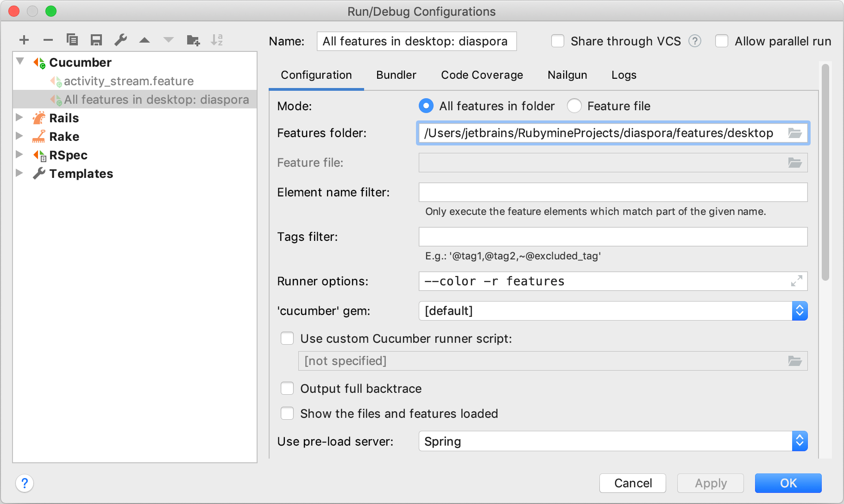Sort configurations alphabetically

[x=217, y=40]
